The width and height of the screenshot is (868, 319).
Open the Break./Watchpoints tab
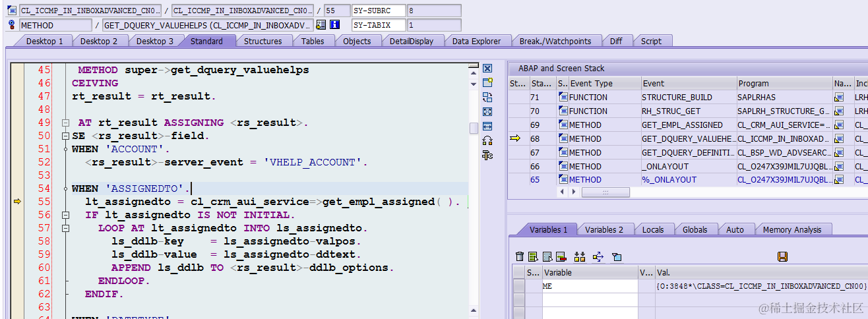[555, 41]
